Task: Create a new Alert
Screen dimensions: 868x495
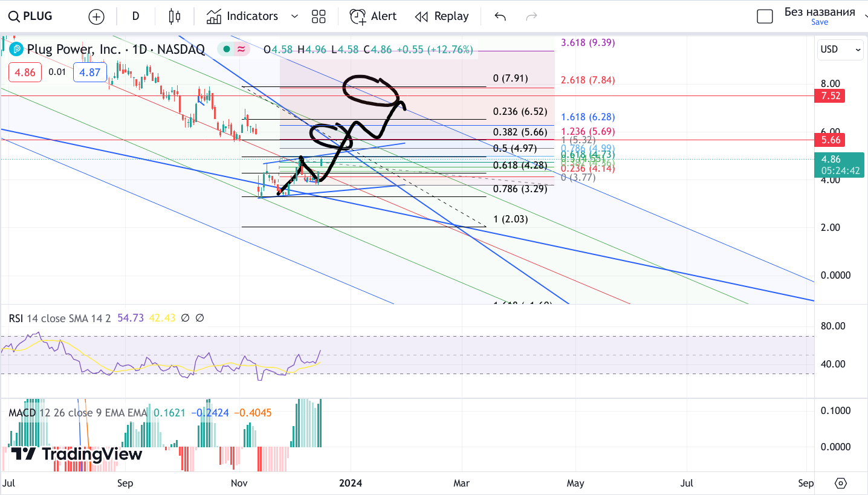Action: [373, 16]
